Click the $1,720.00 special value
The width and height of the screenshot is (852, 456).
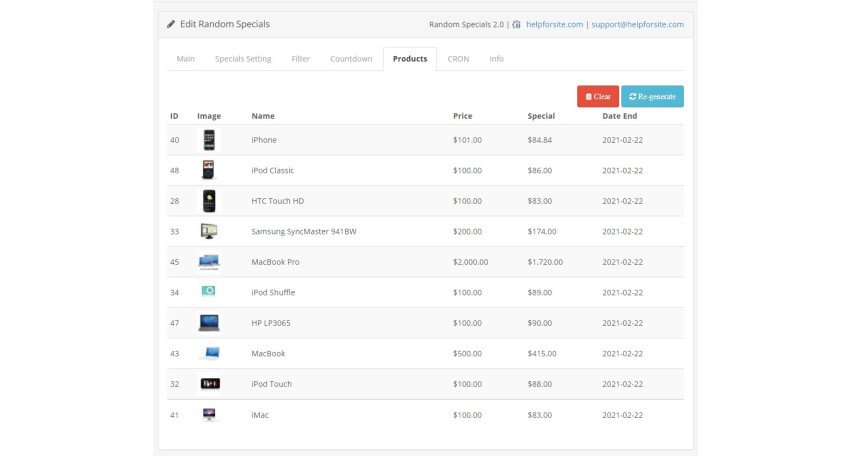pos(545,261)
